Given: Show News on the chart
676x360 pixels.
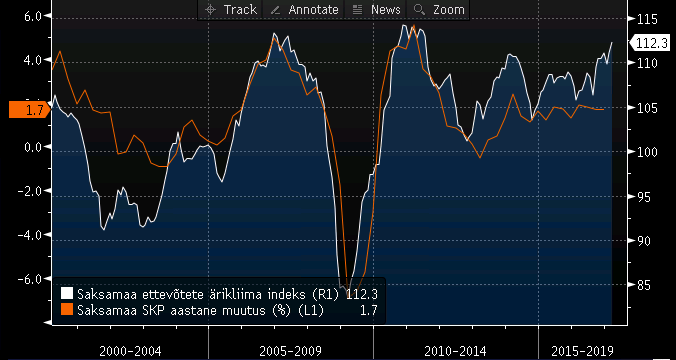Looking at the screenshot, I should click(x=376, y=9).
